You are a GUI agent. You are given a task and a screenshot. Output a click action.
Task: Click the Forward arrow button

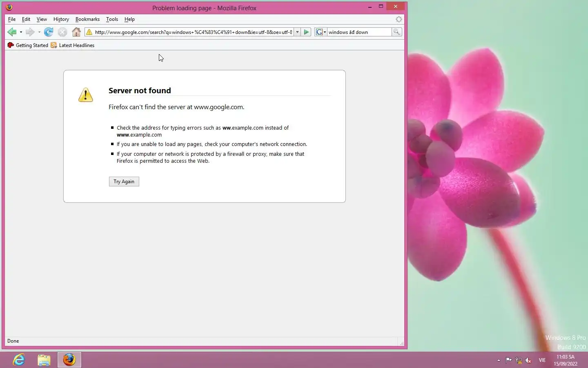pos(30,32)
